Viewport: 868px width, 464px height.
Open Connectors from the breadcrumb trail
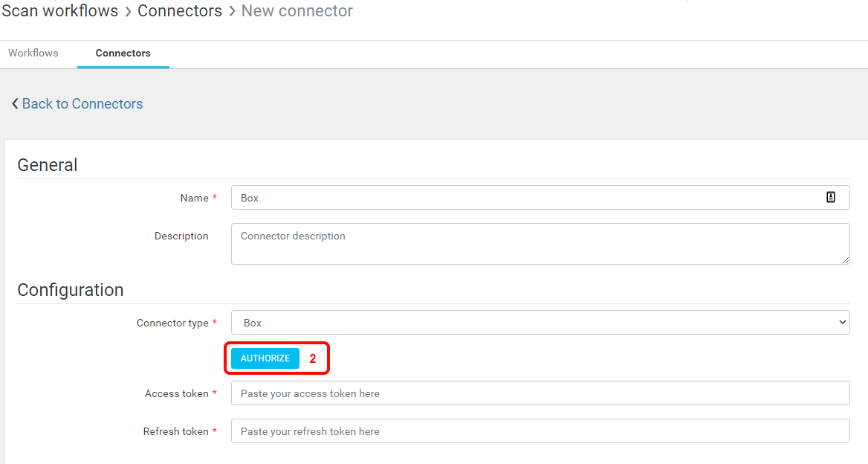[180, 11]
